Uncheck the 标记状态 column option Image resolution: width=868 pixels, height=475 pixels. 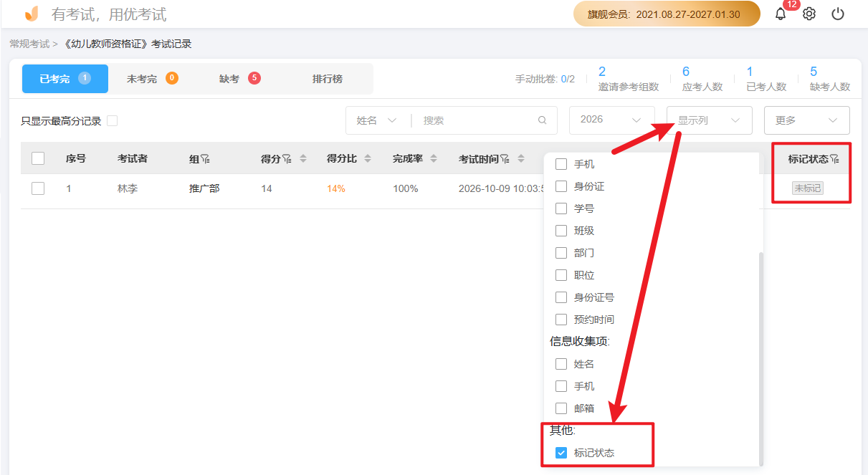pyautogui.click(x=561, y=453)
